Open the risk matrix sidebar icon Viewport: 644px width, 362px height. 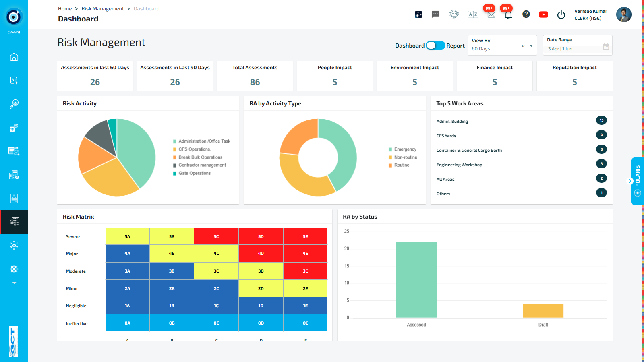coord(14,222)
